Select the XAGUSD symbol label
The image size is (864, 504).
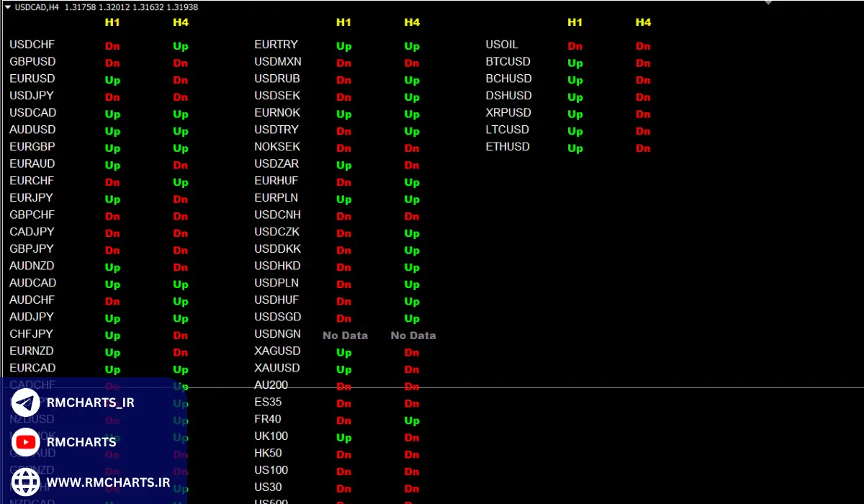click(x=277, y=351)
